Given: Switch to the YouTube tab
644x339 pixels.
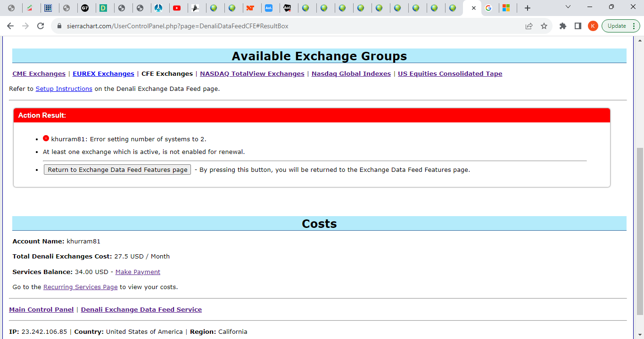Looking at the screenshot, I should (177, 8).
